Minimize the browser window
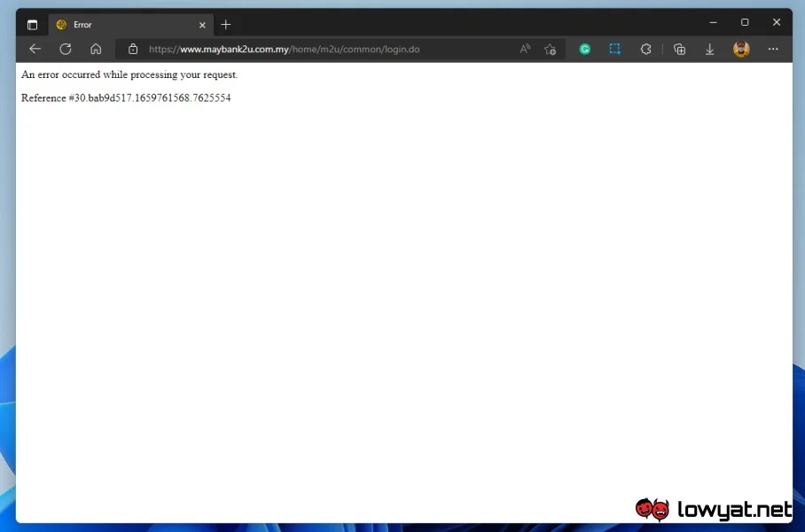805x532 pixels. pyautogui.click(x=713, y=22)
